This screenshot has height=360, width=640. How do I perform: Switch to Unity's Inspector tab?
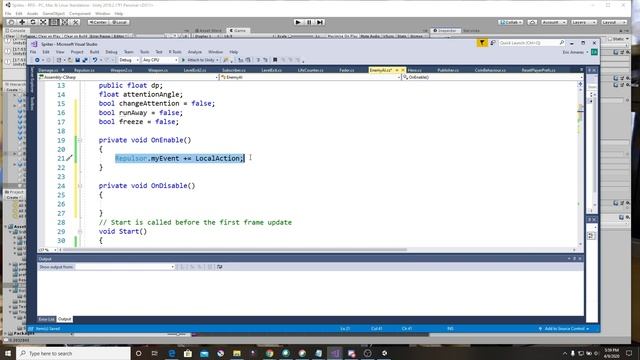pos(445,31)
